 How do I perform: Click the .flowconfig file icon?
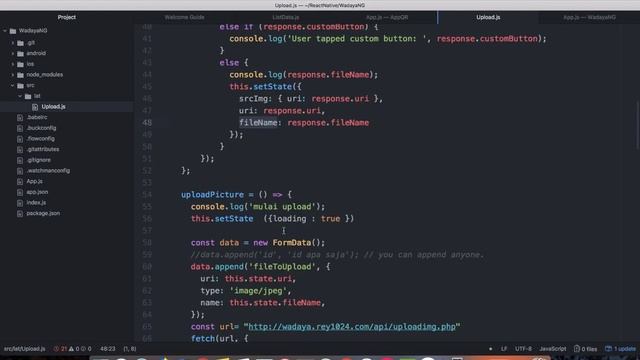20,139
